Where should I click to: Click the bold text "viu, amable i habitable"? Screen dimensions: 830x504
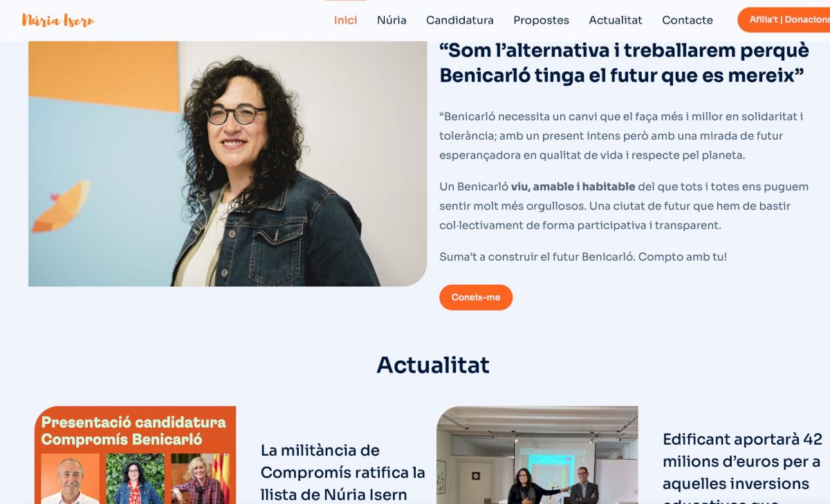573,187
